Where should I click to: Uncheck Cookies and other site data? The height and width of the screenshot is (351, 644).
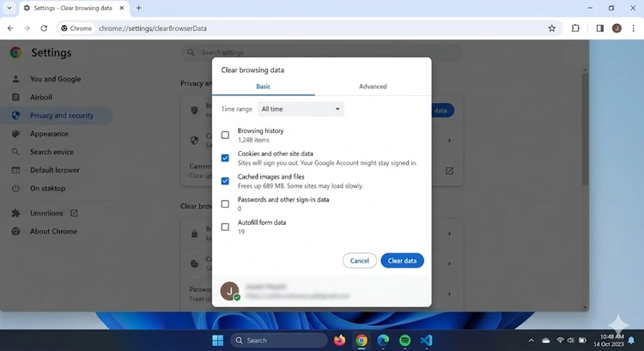pos(225,158)
